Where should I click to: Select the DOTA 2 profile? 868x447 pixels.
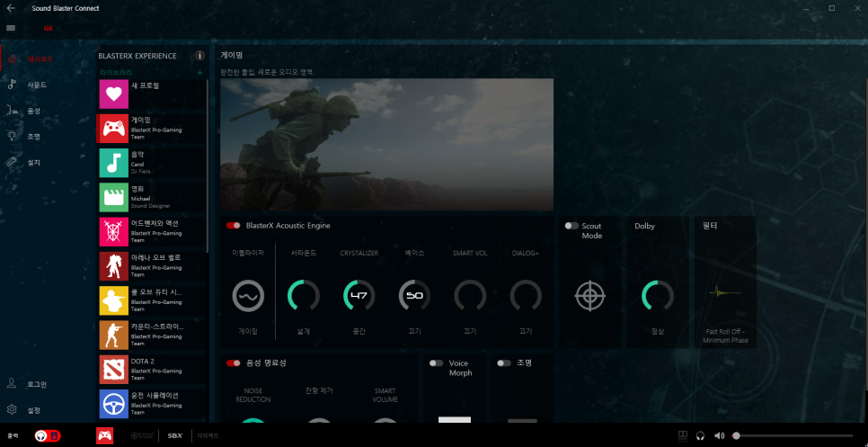[152, 370]
